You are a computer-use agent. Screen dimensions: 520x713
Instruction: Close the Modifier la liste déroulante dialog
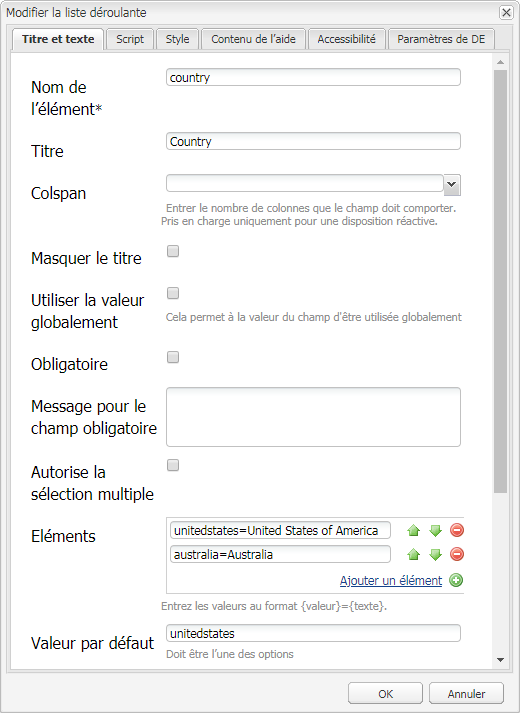pyautogui.click(x=506, y=12)
